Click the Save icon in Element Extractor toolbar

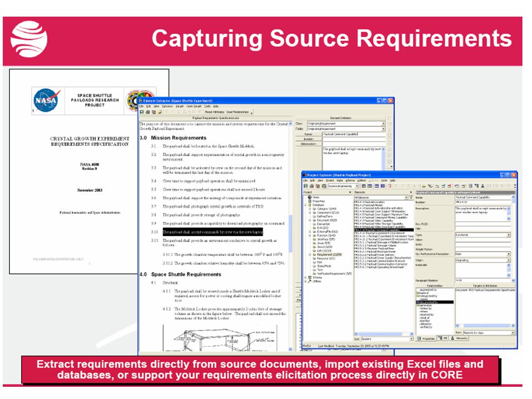(142, 112)
